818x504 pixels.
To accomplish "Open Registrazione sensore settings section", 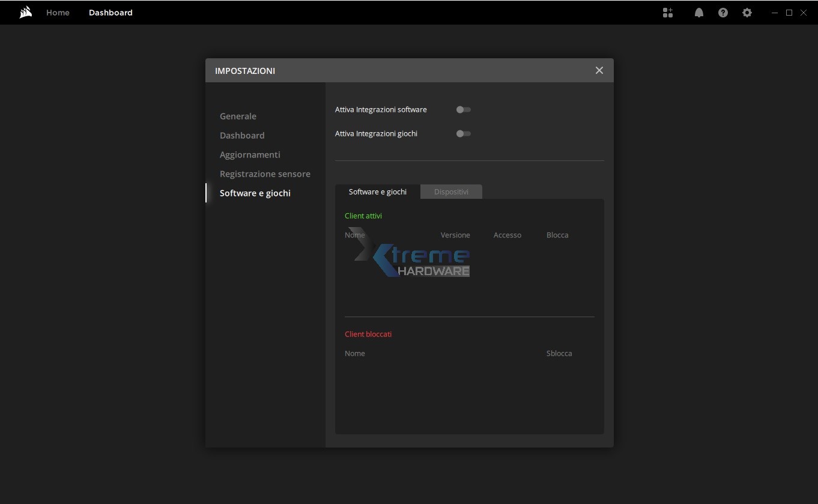I will (x=265, y=174).
